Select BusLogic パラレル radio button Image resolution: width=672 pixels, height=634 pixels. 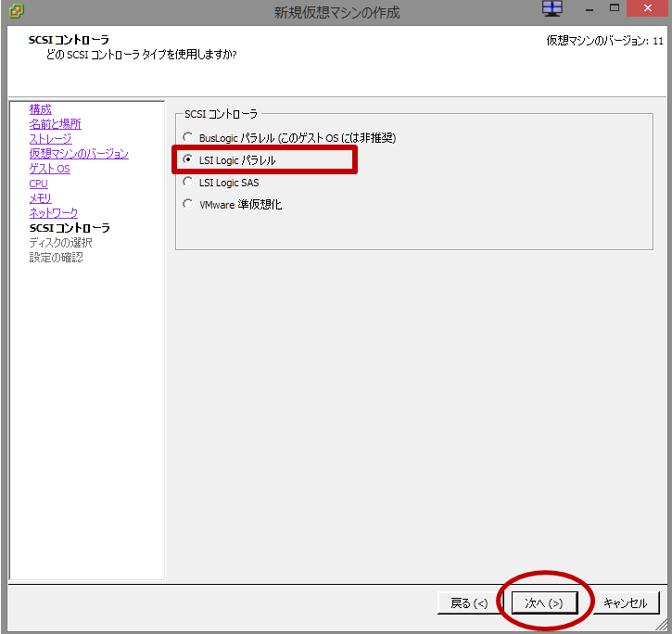tap(188, 137)
